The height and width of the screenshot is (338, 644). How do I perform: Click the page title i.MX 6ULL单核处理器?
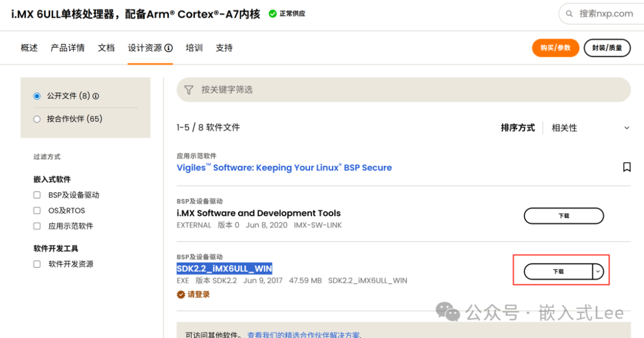(x=135, y=14)
